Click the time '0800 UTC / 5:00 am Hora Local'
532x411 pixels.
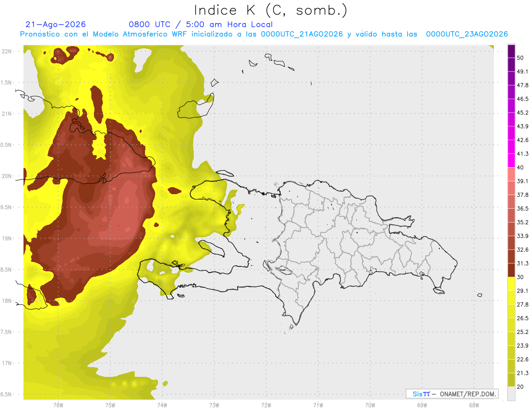(x=201, y=24)
